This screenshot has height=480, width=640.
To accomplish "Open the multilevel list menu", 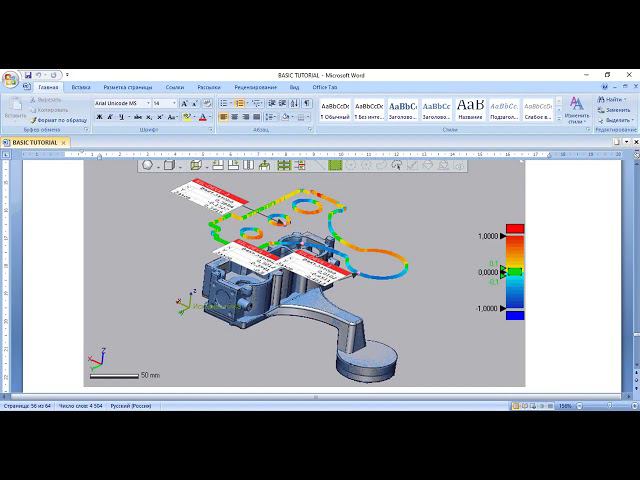I will click(x=257, y=104).
